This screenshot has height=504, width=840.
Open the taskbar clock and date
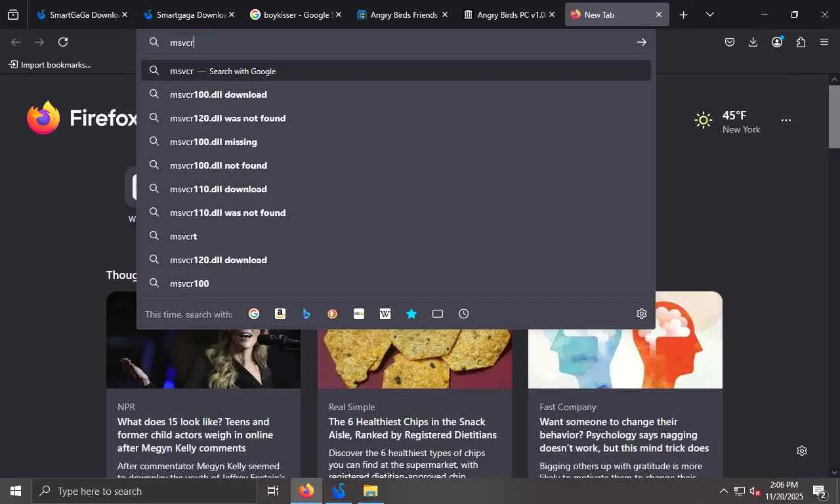pyautogui.click(x=784, y=491)
